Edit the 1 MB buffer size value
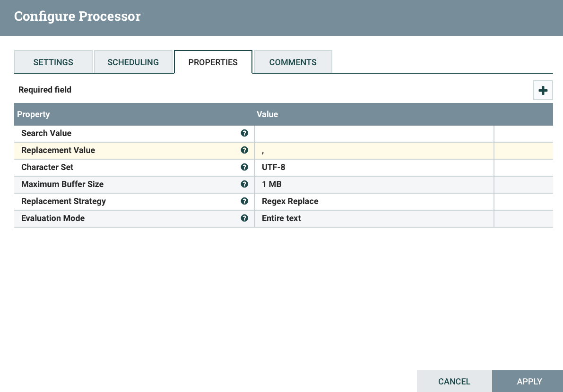 373,185
